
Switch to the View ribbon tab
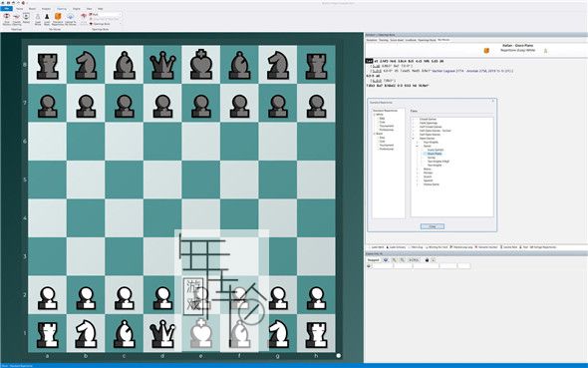90,9
